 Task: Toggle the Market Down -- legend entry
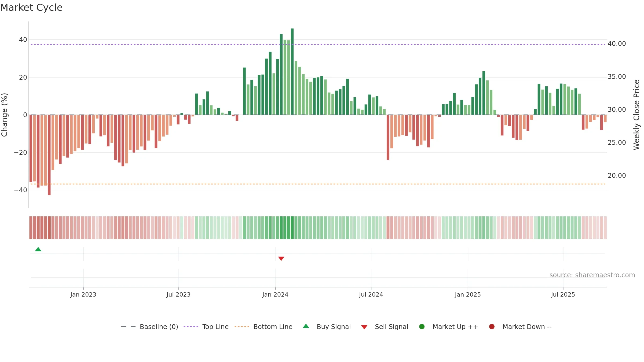[x=520, y=327]
